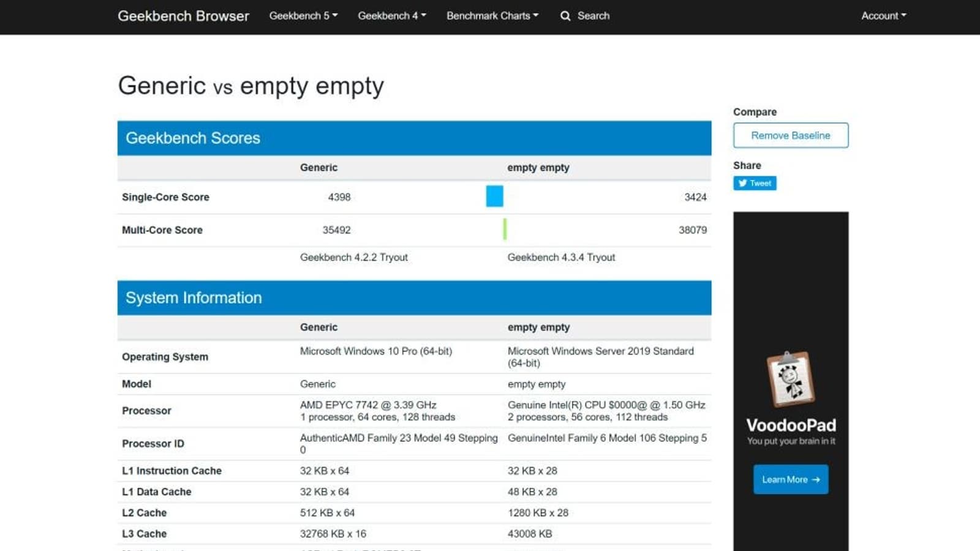
Task: Click the 'L2 Cache' row label
Action: click(144, 513)
